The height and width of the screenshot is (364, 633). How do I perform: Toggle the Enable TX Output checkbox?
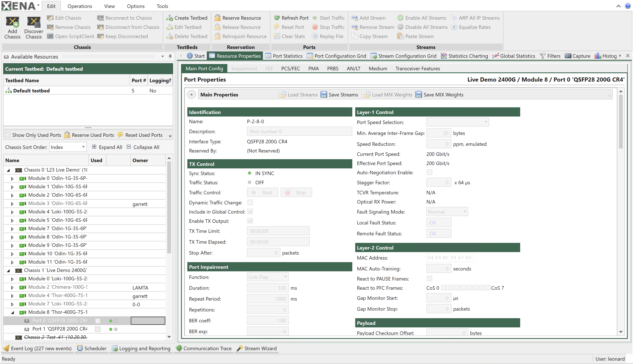pyautogui.click(x=250, y=221)
